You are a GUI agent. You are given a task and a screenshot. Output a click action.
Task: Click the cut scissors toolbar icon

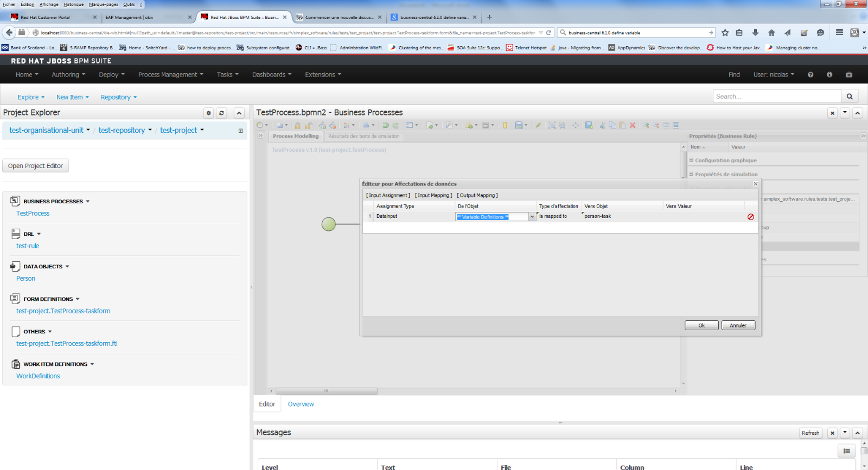[602, 125]
